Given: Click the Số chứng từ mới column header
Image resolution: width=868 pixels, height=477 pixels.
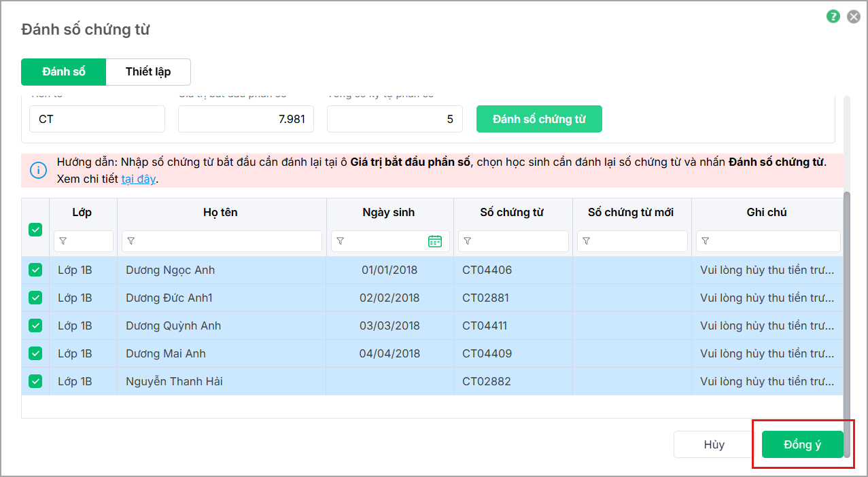Looking at the screenshot, I should 631,213.
